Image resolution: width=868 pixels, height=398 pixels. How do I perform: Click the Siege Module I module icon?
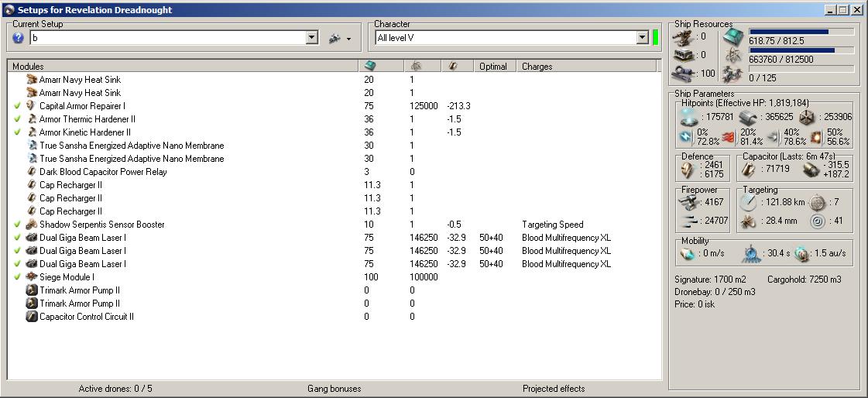pyautogui.click(x=32, y=276)
